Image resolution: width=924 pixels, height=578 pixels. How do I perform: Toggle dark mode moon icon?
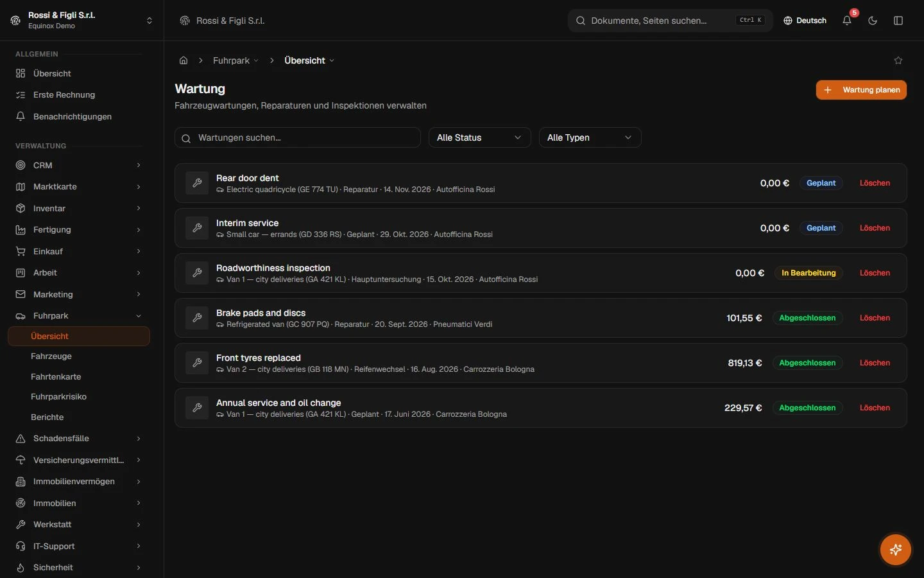coord(873,21)
